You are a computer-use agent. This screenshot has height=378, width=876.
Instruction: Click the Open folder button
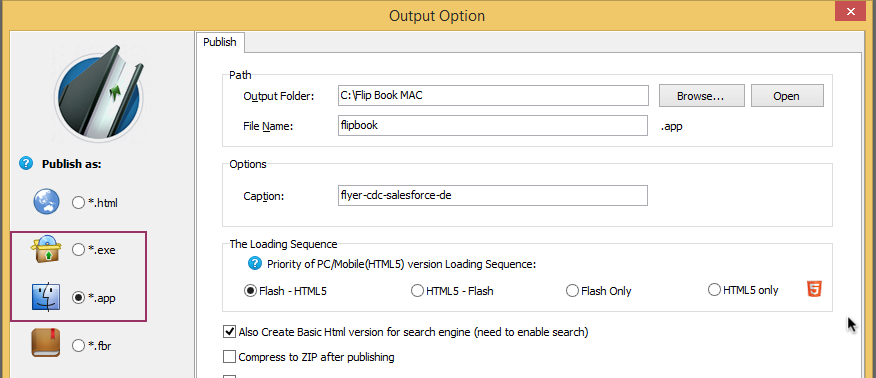787,95
